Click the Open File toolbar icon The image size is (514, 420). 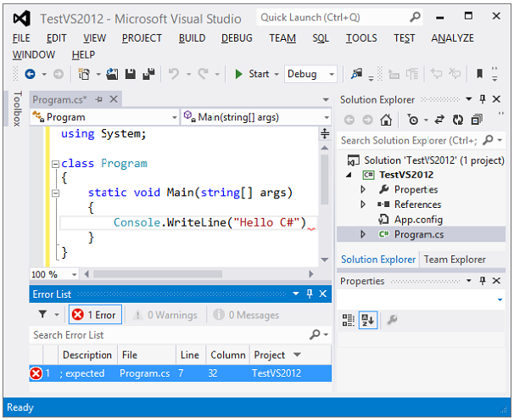click(x=112, y=74)
